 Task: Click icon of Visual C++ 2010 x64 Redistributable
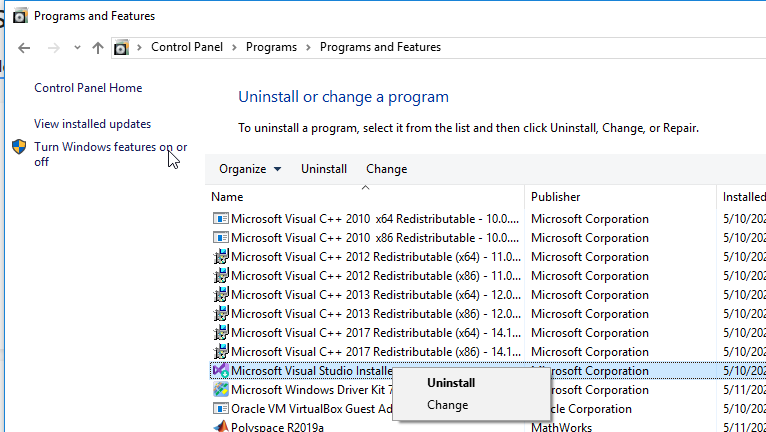(x=221, y=218)
